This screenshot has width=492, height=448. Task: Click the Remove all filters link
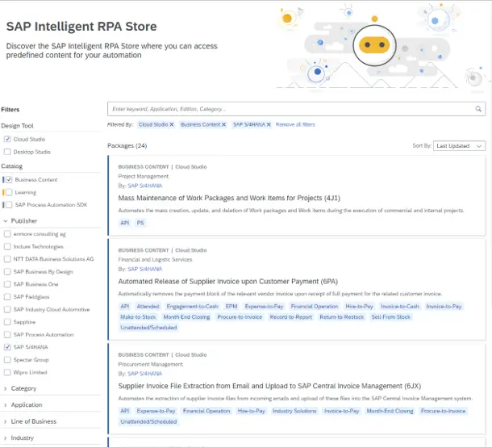pos(295,124)
